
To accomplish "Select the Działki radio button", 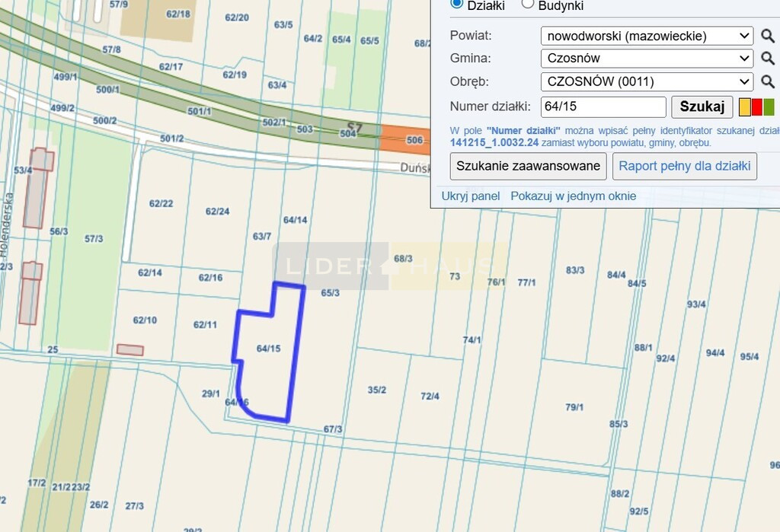I will point(456,4).
